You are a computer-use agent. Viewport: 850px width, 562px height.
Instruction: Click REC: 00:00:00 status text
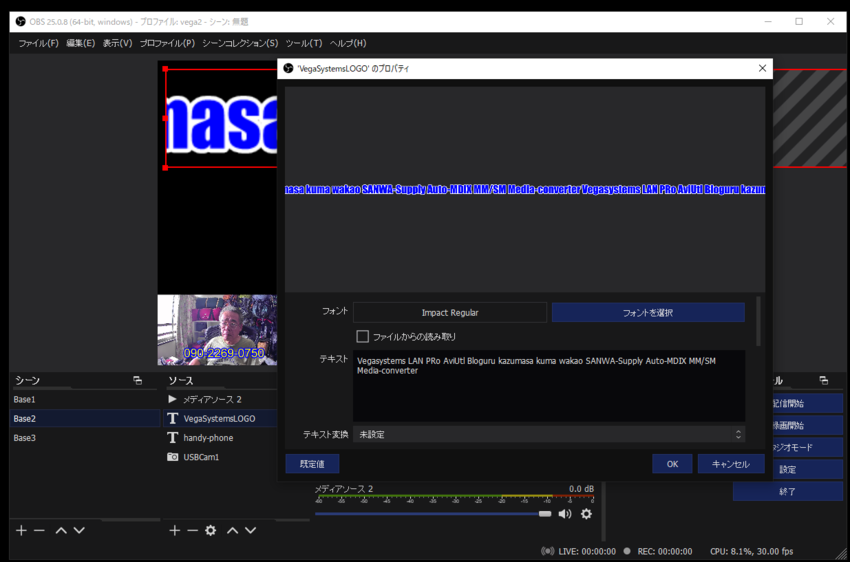(665, 551)
